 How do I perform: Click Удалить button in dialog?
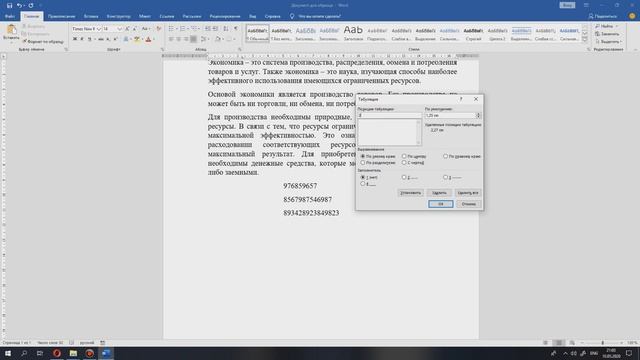[x=439, y=193]
